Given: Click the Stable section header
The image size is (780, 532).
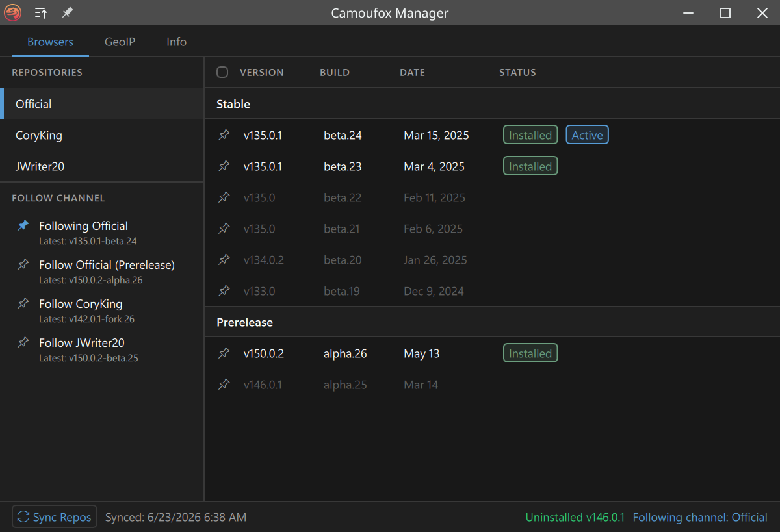Looking at the screenshot, I should [233, 104].
